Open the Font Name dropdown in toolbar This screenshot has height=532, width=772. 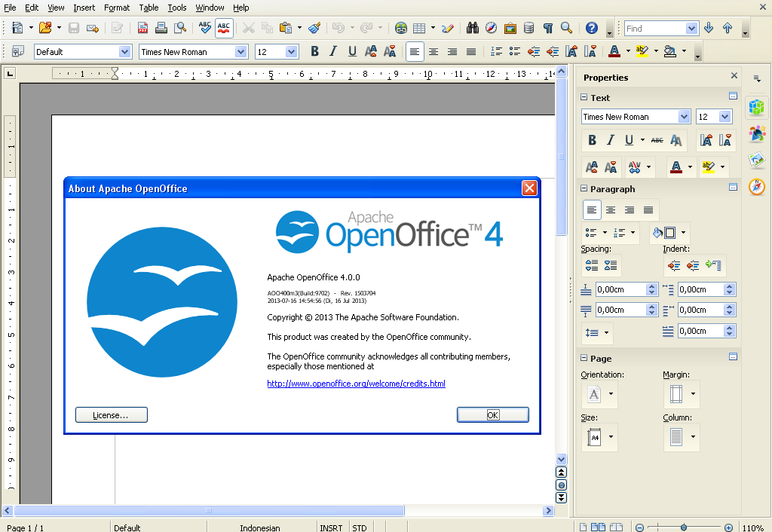click(240, 52)
